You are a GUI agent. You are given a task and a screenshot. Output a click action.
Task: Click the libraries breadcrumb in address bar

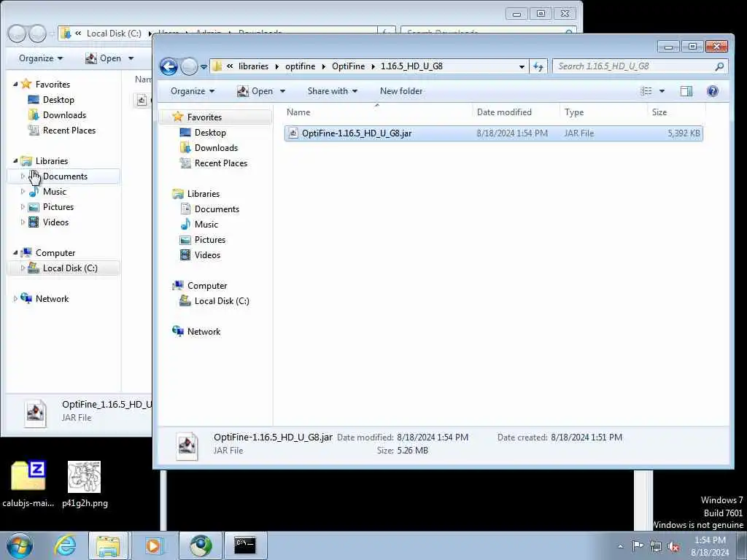(x=253, y=66)
